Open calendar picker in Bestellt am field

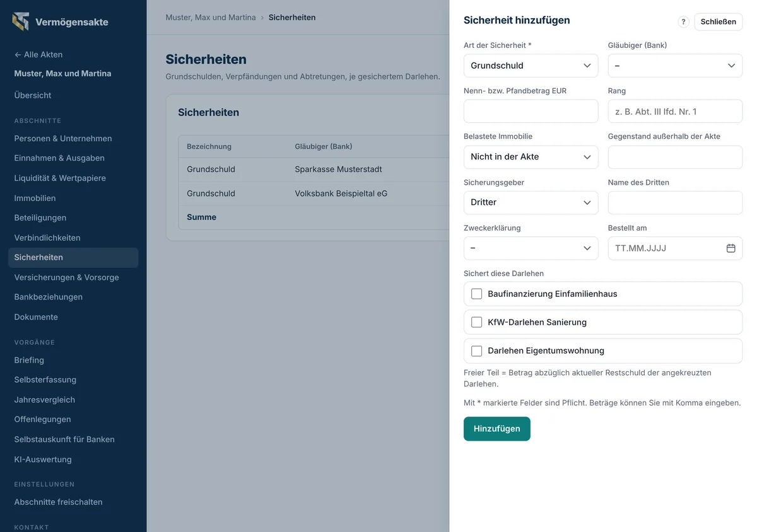pyautogui.click(x=731, y=248)
